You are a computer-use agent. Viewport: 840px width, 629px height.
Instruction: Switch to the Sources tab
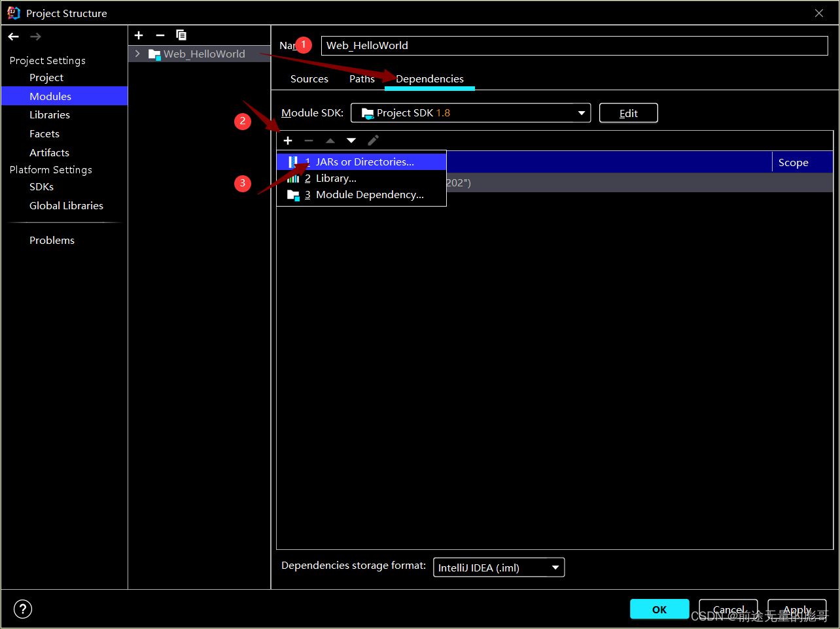(309, 79)
